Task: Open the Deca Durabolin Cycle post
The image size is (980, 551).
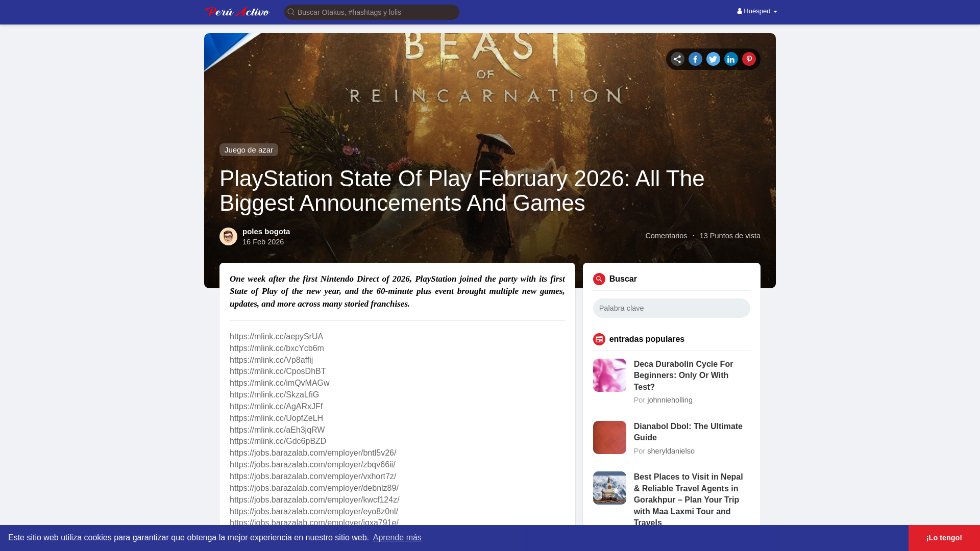Action: (x=683, y=375)
